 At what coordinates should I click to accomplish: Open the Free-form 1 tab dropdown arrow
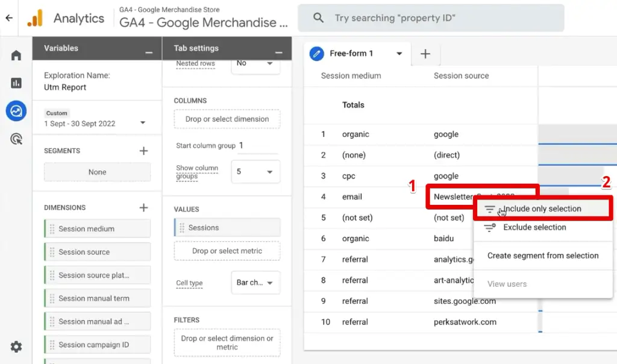[x=399, y=54]
